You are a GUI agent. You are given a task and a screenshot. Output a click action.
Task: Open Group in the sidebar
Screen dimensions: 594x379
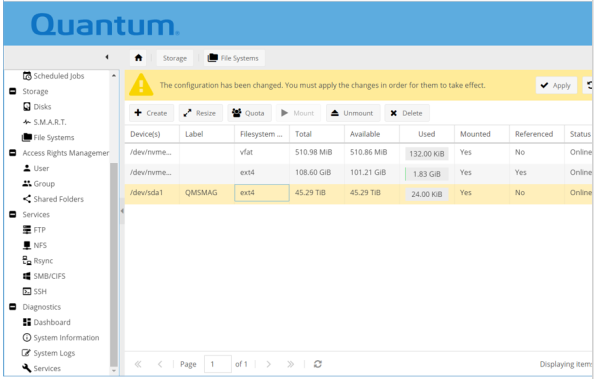[x=39, y=184]
